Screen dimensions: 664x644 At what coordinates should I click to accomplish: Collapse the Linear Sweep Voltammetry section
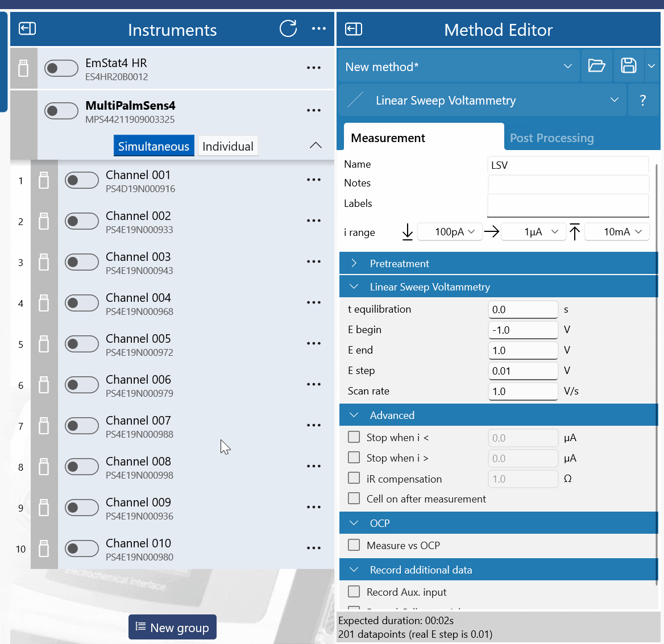[x=499, y=286]
